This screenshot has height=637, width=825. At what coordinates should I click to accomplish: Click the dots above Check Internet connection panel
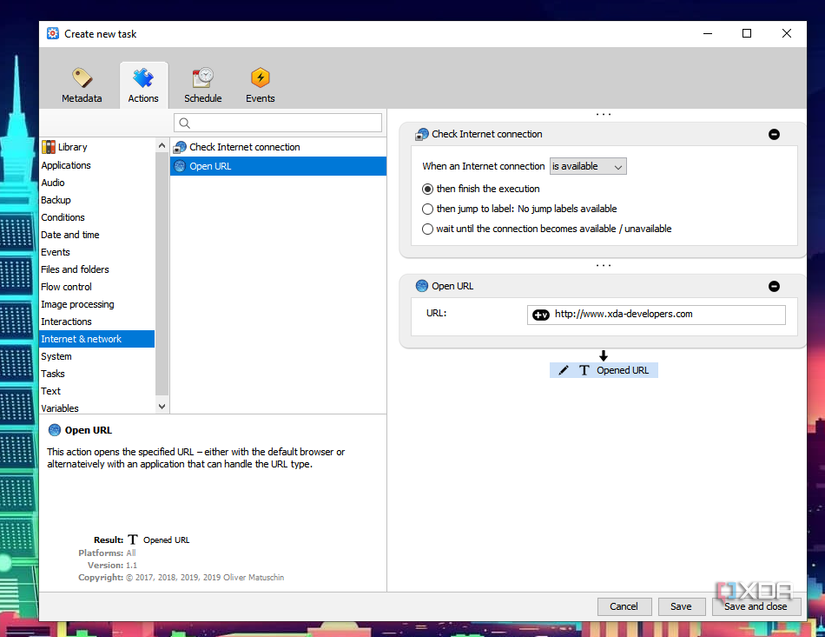(x=603, y=114)
